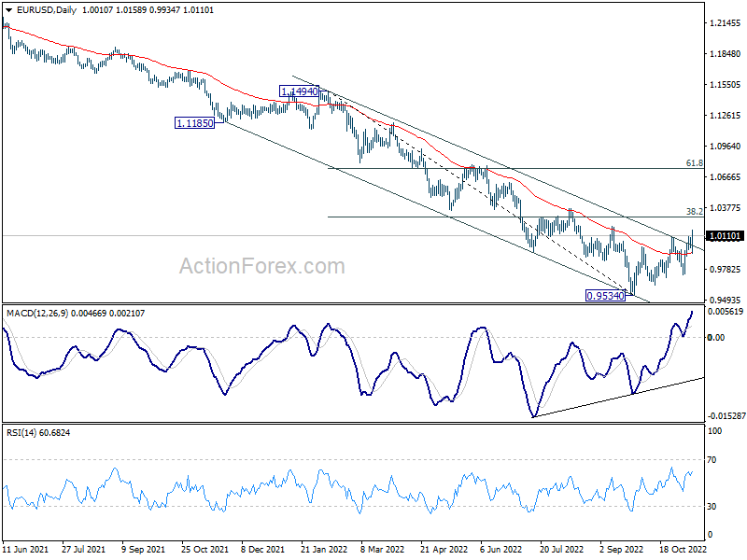747x560 pixels.
Task: Click the ActionForex.com watermark
Action: click(x=262, y=266)
